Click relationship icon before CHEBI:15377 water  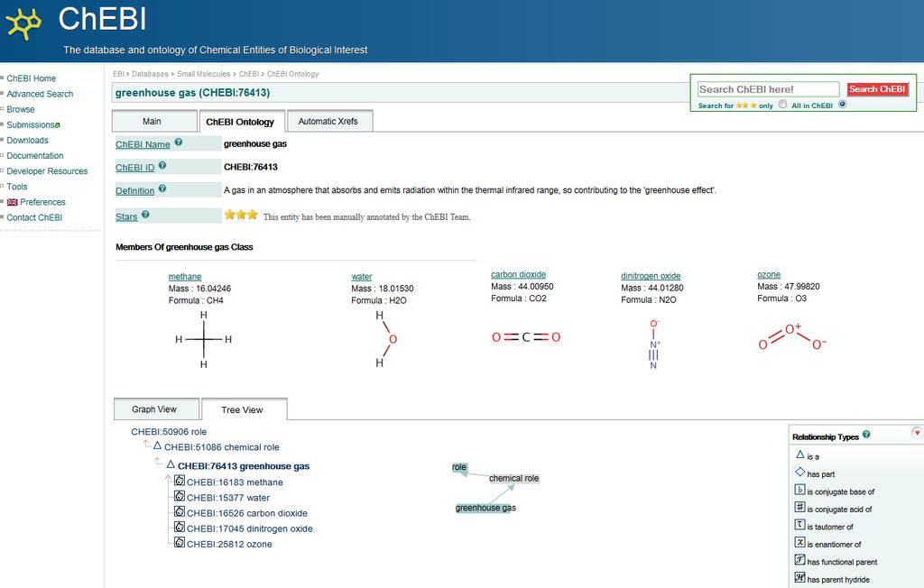[180, 496]
